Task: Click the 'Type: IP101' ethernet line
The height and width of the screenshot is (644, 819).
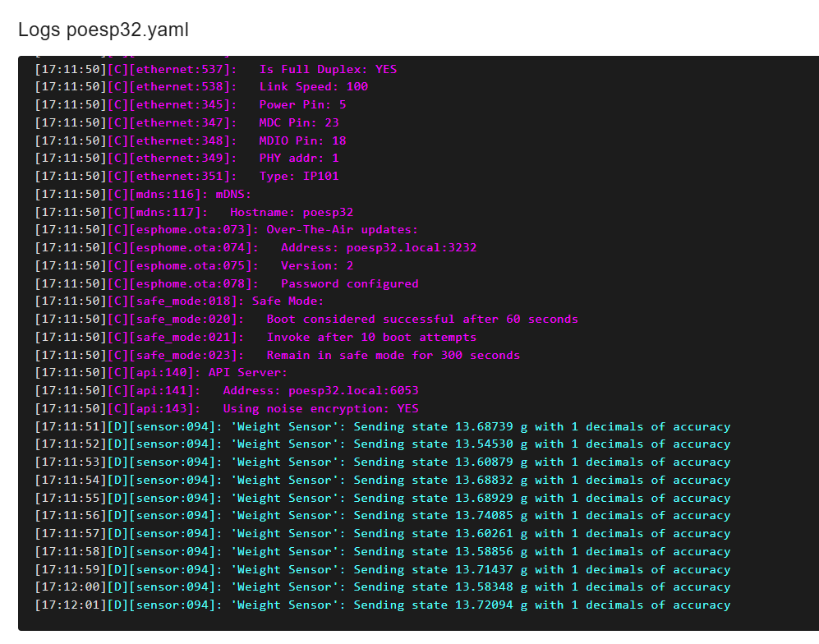Action: [x=186, y=176]
